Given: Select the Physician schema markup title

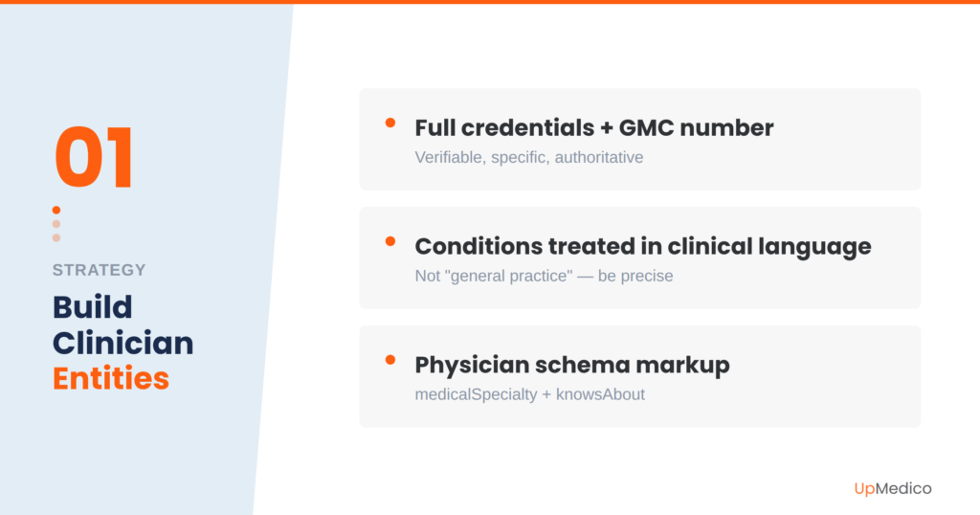Looking at the screenshot, I should pos(571,365).
